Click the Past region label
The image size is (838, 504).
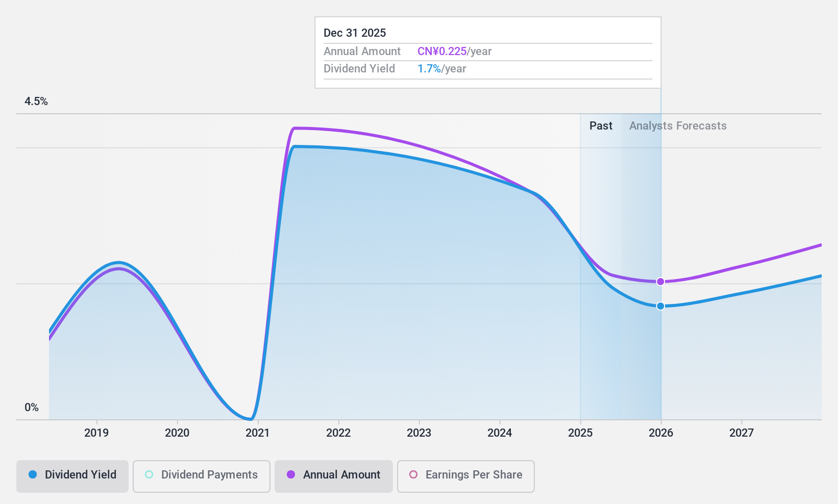click(601, 126)
